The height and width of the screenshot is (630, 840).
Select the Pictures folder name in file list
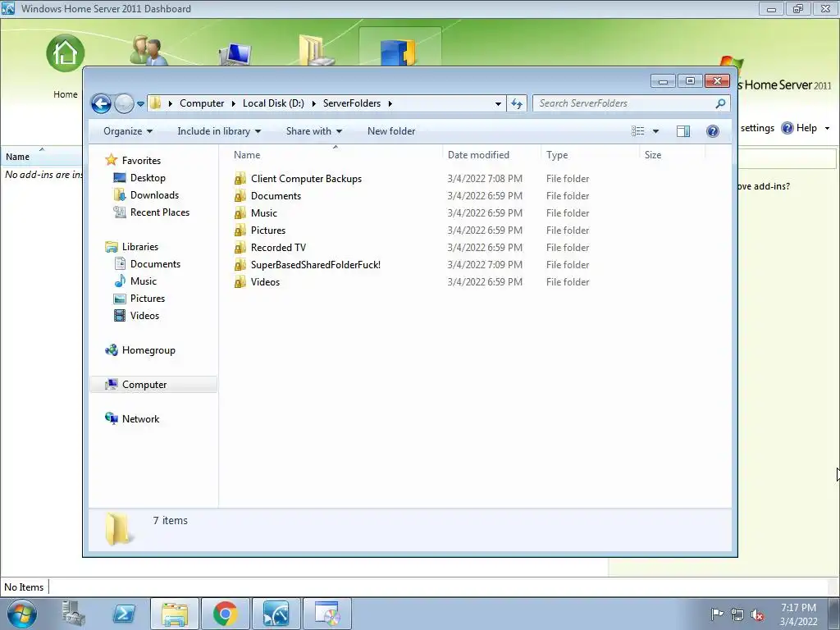coord(268,231)
